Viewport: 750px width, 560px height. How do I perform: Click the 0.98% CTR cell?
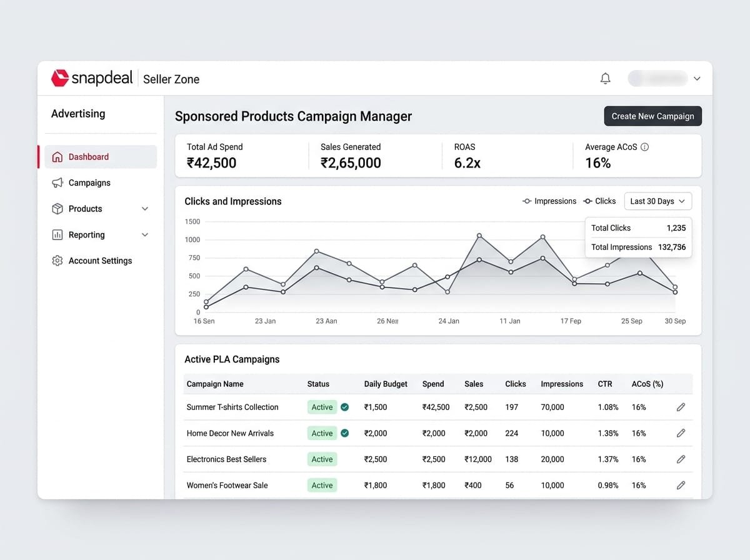pyautogui.click(x=608, y=485)
